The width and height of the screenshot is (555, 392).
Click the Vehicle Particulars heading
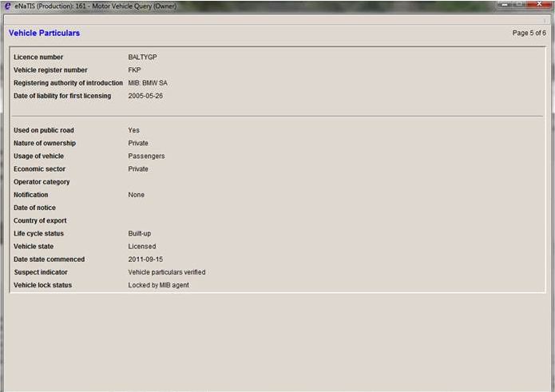click(x=44, y=33)
